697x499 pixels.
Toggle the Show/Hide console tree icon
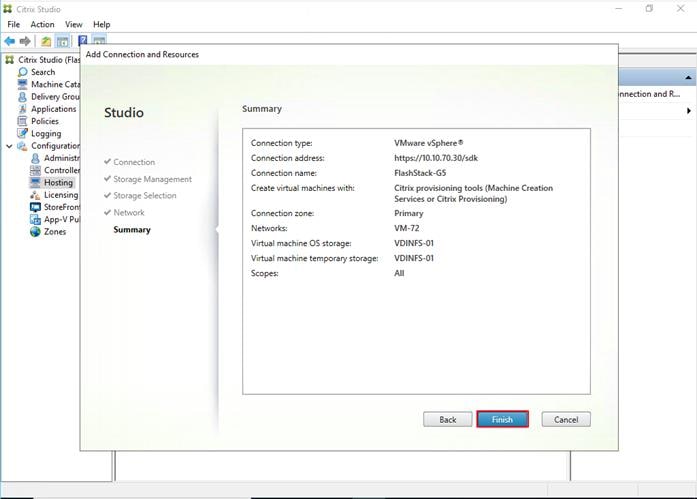tap(62, 41)
